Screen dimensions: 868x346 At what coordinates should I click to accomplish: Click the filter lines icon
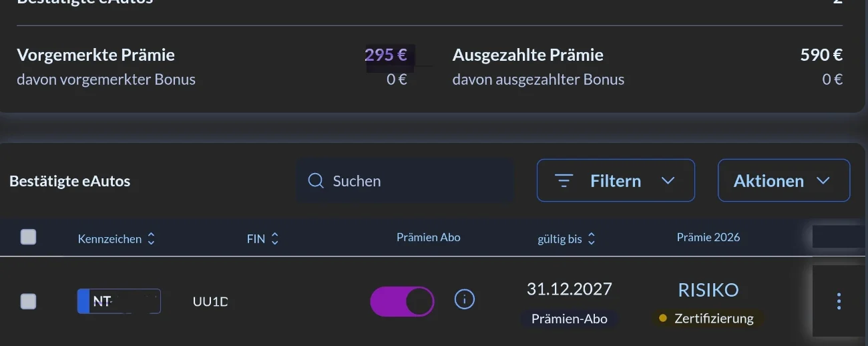tap(564, 181)
